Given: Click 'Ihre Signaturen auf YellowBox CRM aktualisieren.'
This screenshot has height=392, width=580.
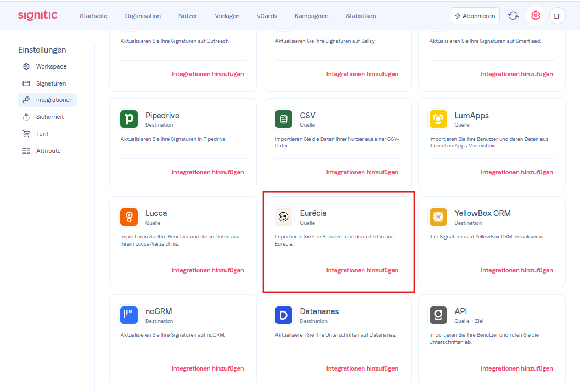Looking at the screenshot, I should coord(486,237).
